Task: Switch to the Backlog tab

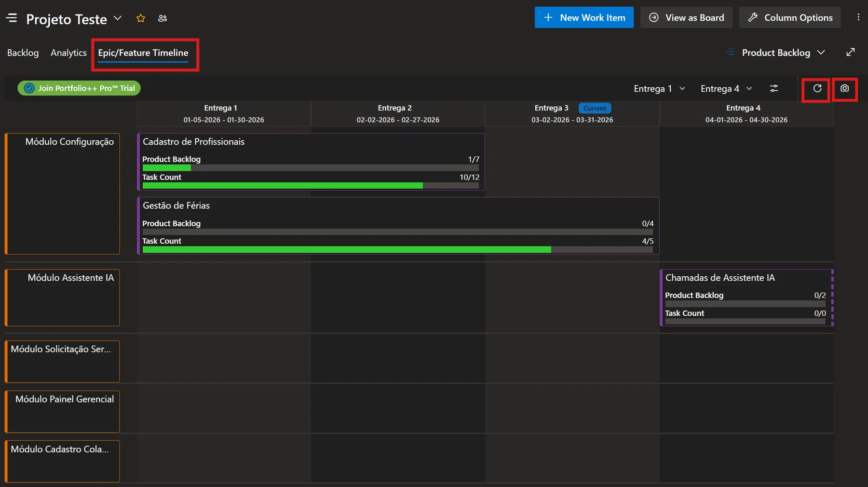Action: click(23, 53)
